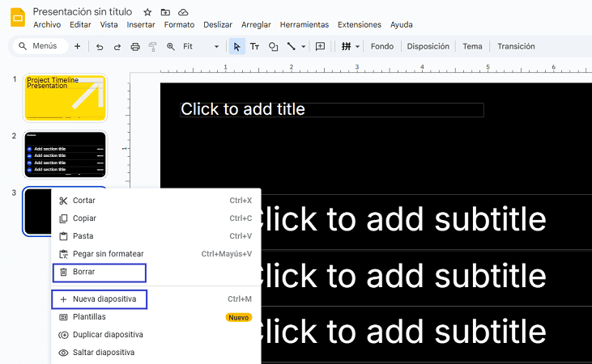
Task: Click the zoom magnifier icon
Action: (171, 46)
